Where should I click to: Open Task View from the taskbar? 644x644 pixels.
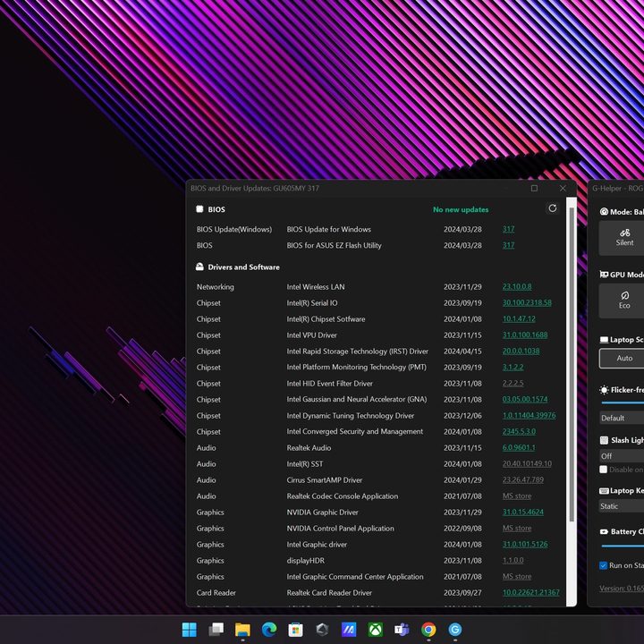[x=216, y=629]
